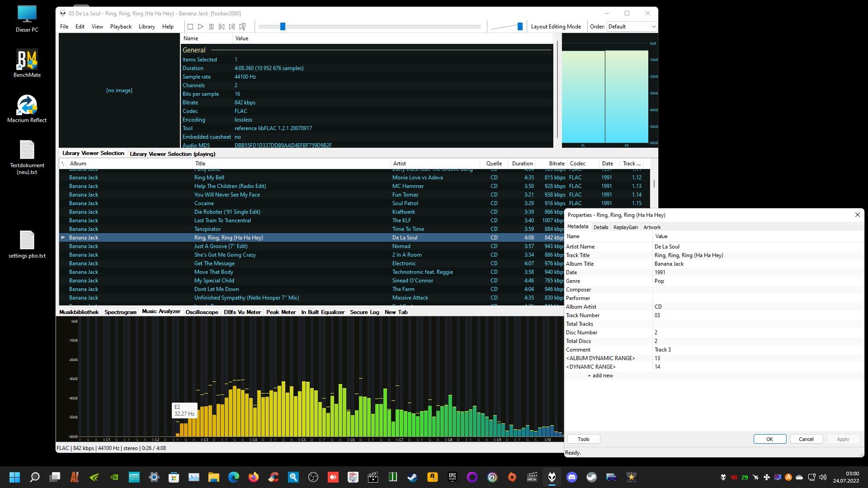Open Artwork tab in Properties
Viewport: 868px width, 488px height.
[x=652, y=227]
